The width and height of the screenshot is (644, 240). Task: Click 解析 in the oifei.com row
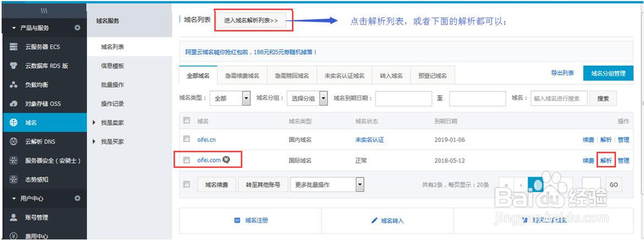pos(606,160)
